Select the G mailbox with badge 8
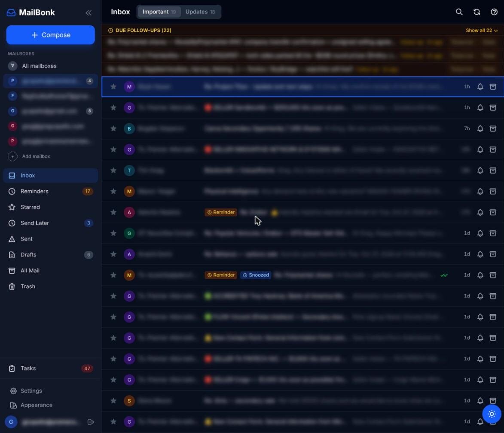The image size is (504, 433). click(x=50, y=111)
